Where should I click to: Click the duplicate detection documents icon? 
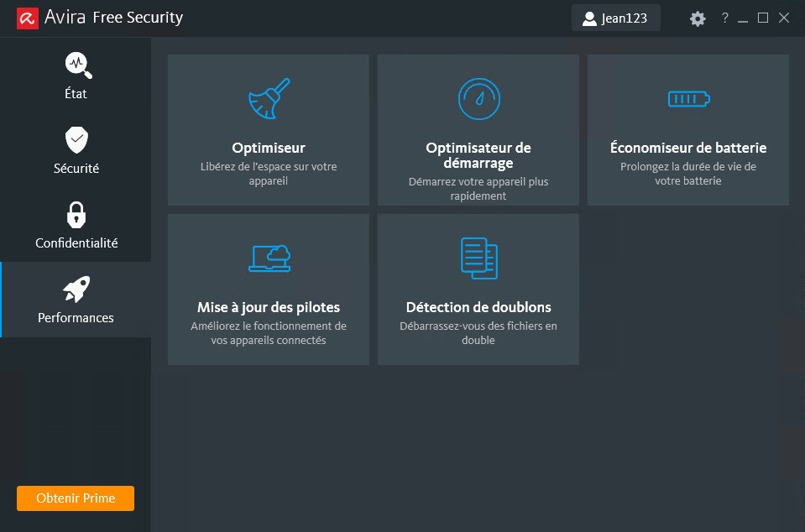(479, 258)
